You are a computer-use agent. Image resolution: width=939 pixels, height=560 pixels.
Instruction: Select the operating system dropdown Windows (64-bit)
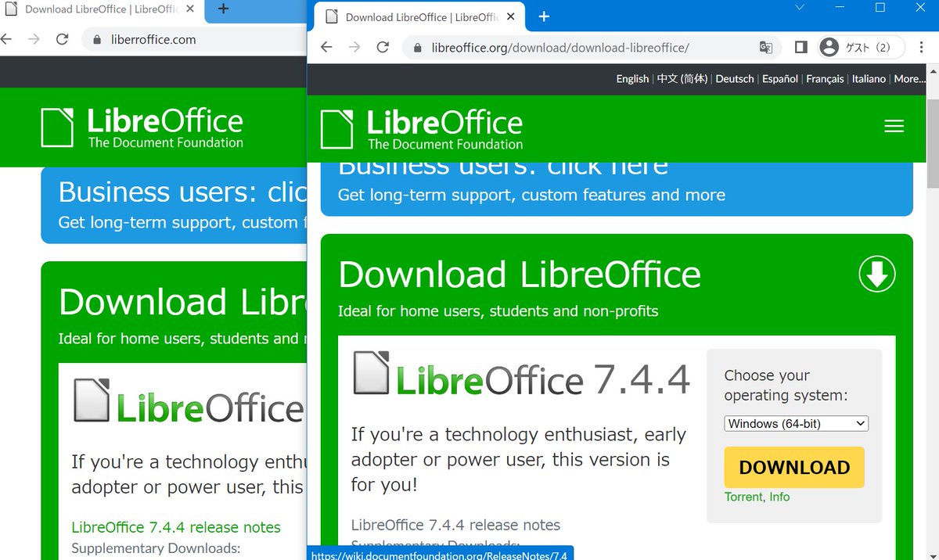pos(797,424)
